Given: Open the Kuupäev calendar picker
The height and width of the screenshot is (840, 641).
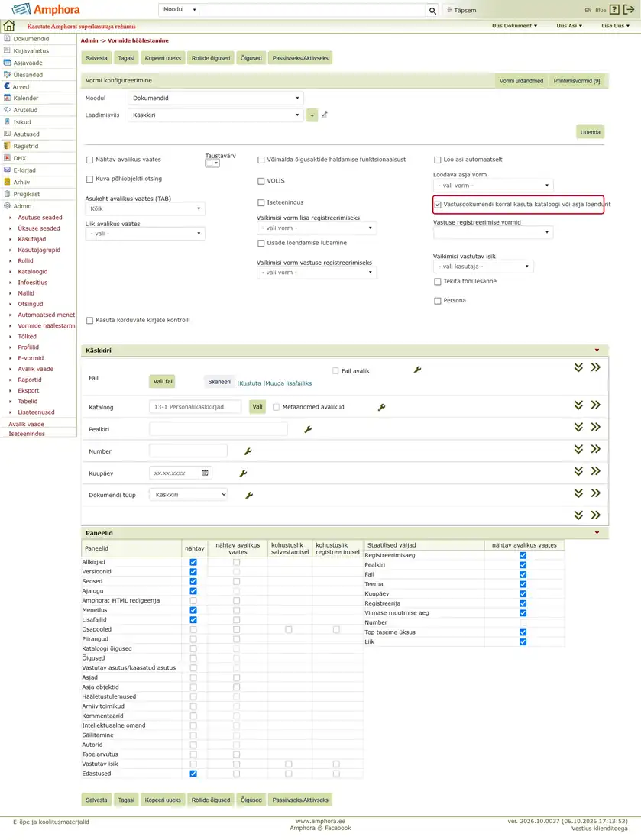Looking at the screenshot, I should pyautogui.click(x=205, y=473).
